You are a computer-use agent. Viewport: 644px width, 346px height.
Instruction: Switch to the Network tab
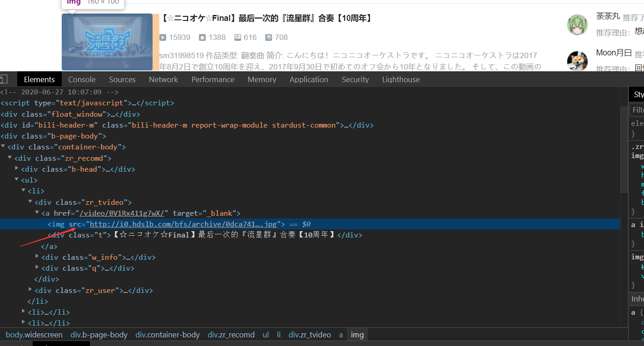pos(163,79)
